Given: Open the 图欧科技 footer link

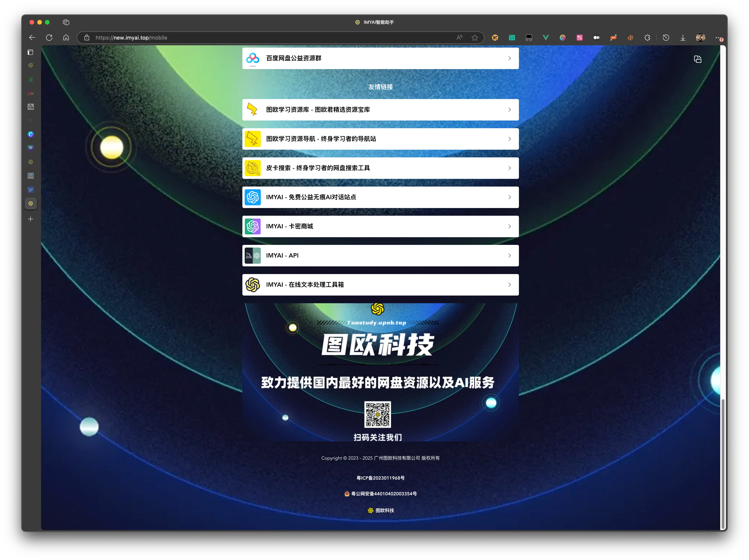Looking at the screenshot, I should pyautogui.click(x=381, y=510).
